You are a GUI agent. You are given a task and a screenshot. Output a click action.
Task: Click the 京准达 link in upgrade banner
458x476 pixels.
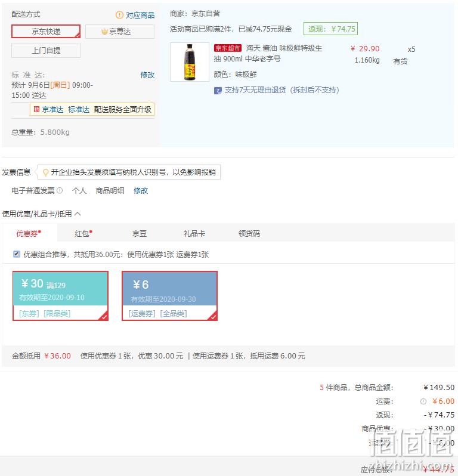pyautogui.click(x=52, y=110)
